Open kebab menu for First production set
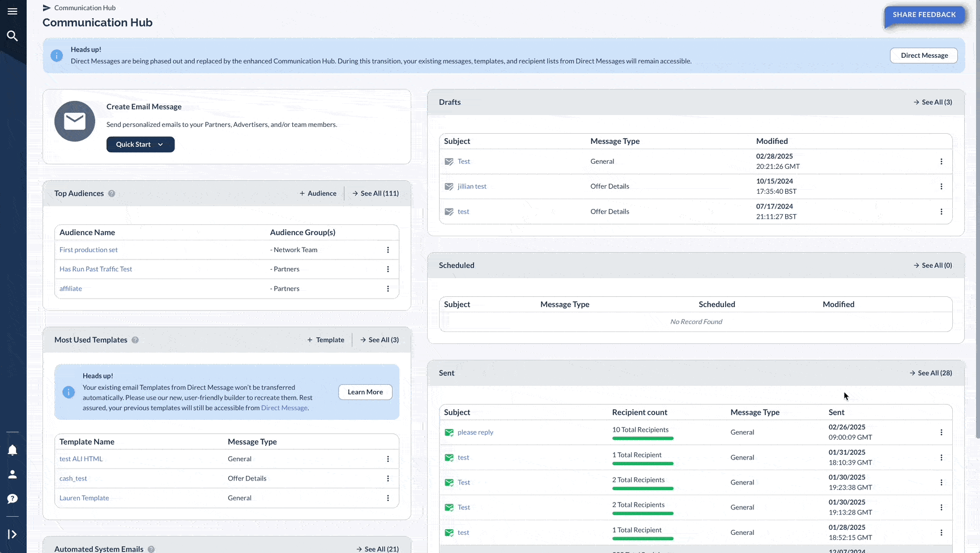 [x=388, y=250]
